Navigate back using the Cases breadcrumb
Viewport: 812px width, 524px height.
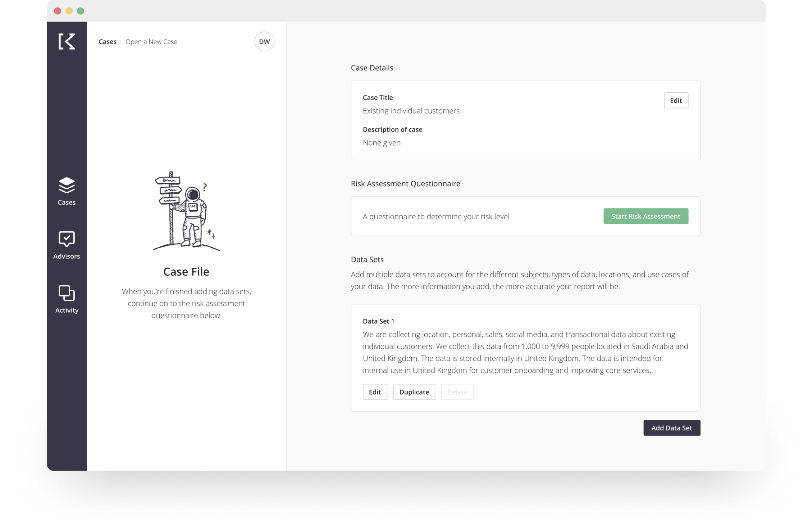point(107,41)
